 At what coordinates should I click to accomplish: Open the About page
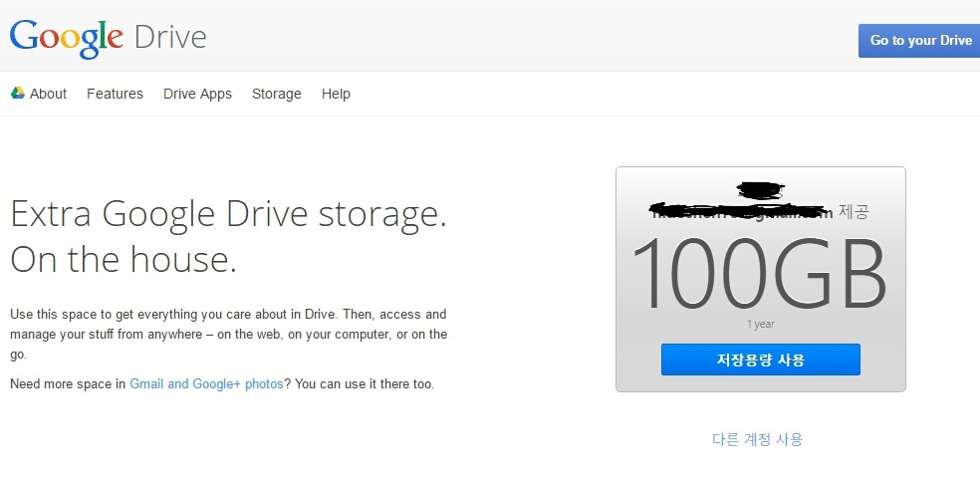click(48, 94)
